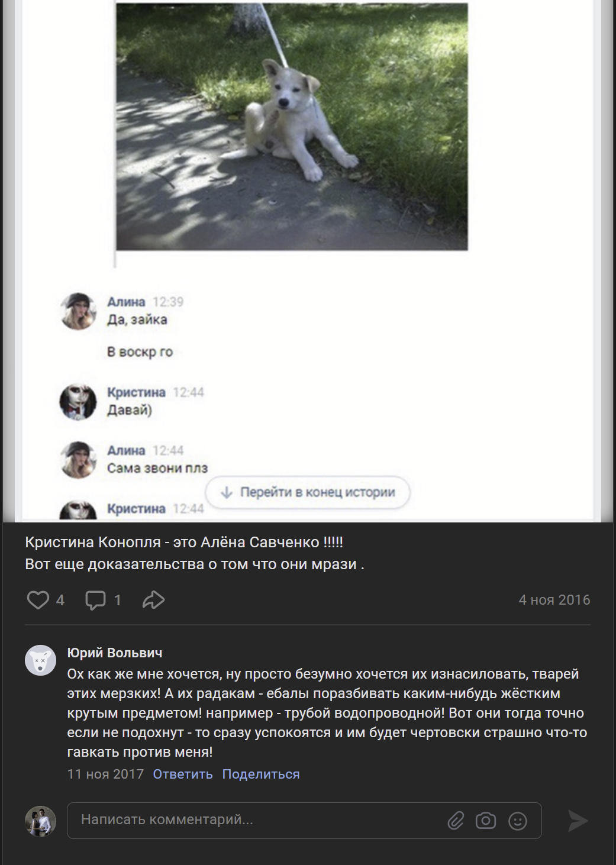Click Кристина's avatar at 12:44 Давай) message
This screenshot has width=616, height=865.
(78, 401)
